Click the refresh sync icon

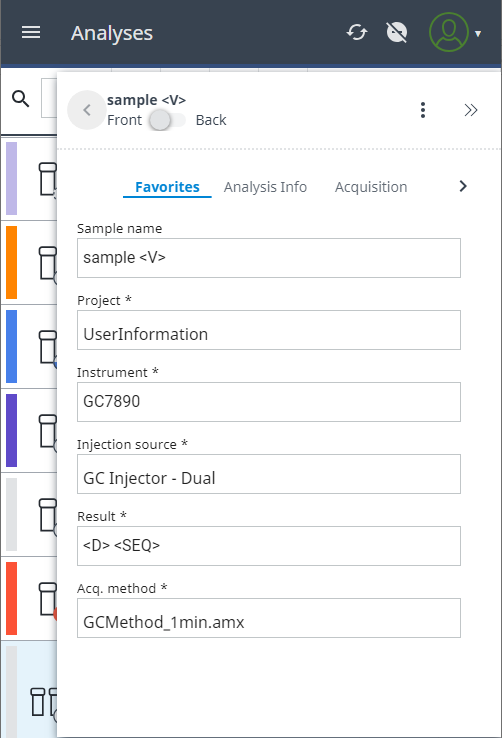point(357,32)
